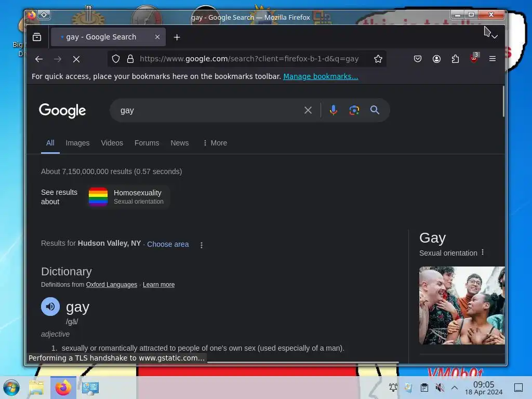Click the 'Dictionary' heading
The image size is (532, 399).
(x=66, y=271)
